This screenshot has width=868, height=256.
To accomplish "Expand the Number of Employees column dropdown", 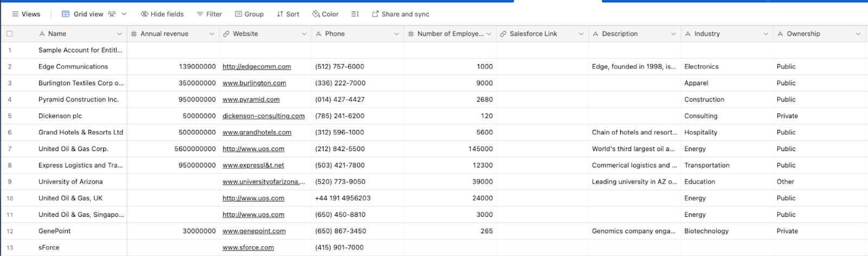I will (x=488, y=34).
